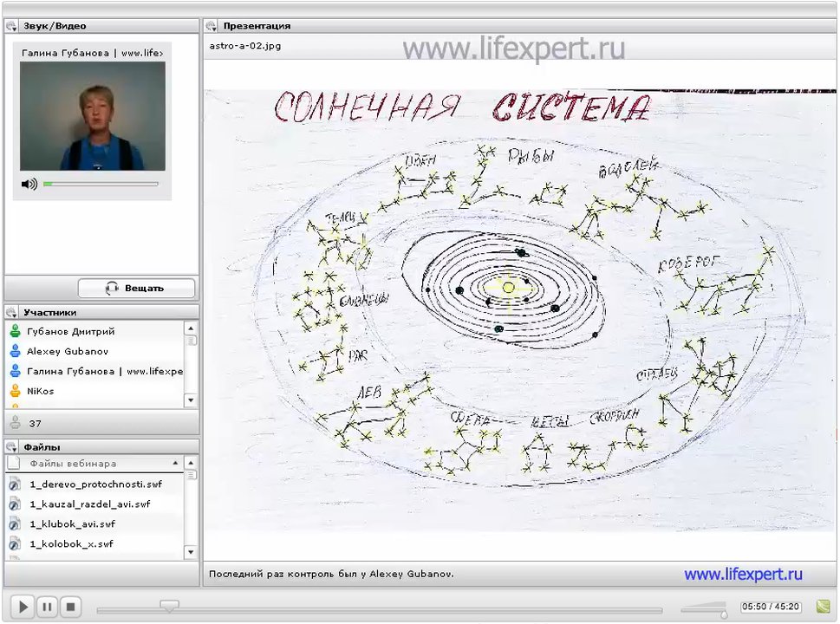The width and height of the screenshot is (840, 624).
Task: Click the presenter webcam video thumbnail
Action: 93,116
